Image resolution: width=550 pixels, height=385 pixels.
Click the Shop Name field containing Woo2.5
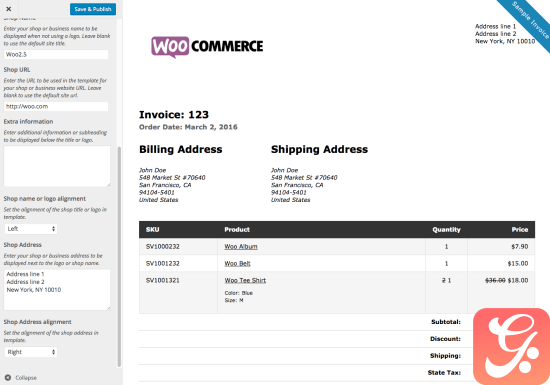click(56, 54)
